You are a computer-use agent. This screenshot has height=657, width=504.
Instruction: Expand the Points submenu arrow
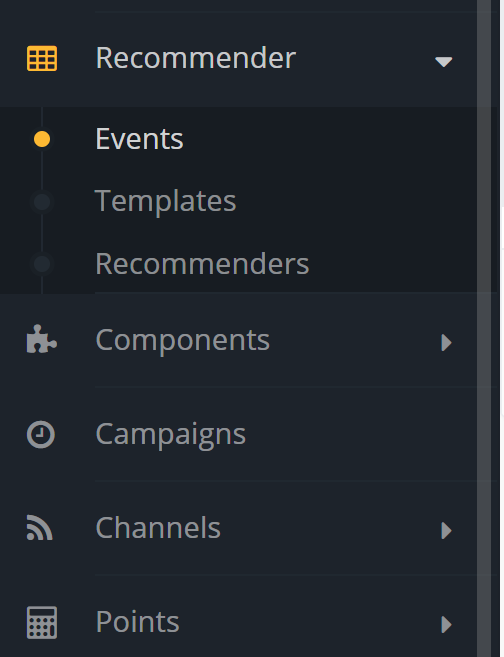coord(447,624)
